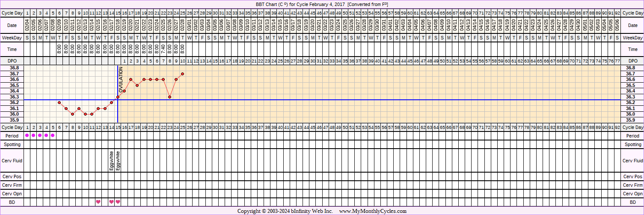Viewport: 644px width, 215px height.
Task: Click the BD heart on cycle day 14
Action: tap(111, 202)
